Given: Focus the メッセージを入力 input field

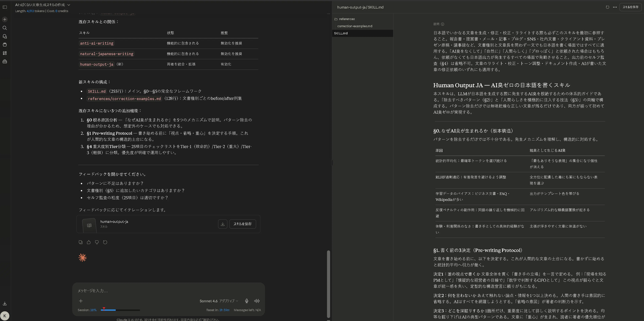Looking at the screenshot, I should 168,291.
